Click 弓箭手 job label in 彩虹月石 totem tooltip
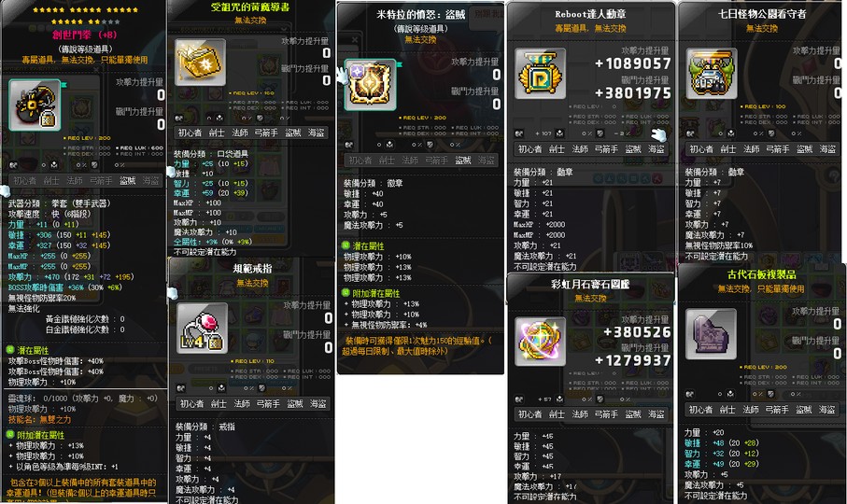The image size is (847, 504). [x=606, y=414]
